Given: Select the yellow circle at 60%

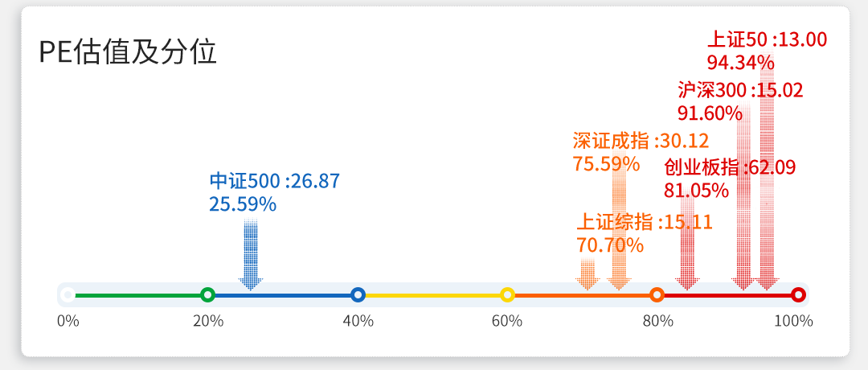Looking at the screenshot, I should 507,294.
